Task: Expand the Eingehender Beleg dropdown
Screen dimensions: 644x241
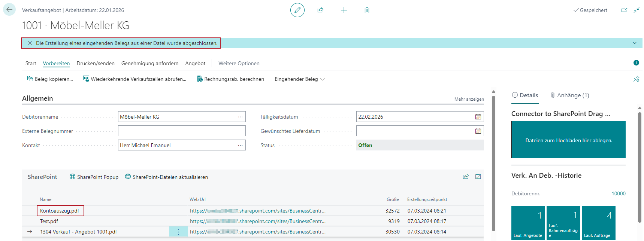Action: click(299, 79)
